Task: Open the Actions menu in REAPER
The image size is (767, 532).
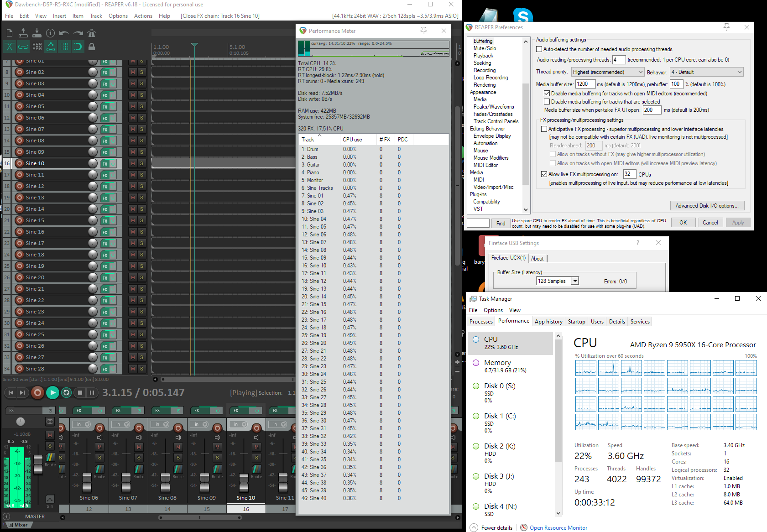Action: 143,16
